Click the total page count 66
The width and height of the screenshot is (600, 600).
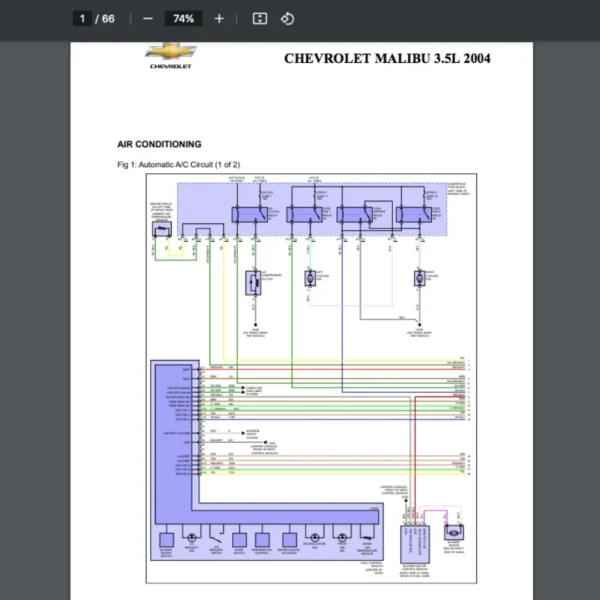(x=109, y=19)
